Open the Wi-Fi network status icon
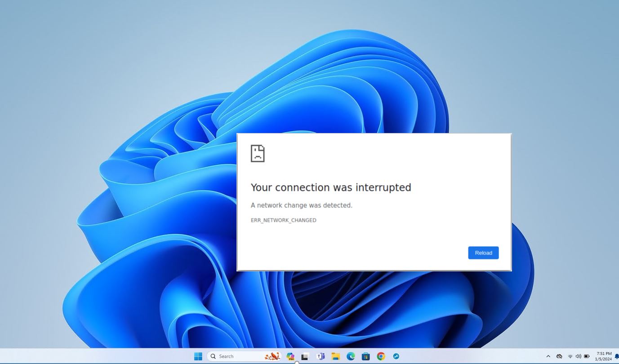This screenshot has height=364, width=619. click(x=570, y=356)
